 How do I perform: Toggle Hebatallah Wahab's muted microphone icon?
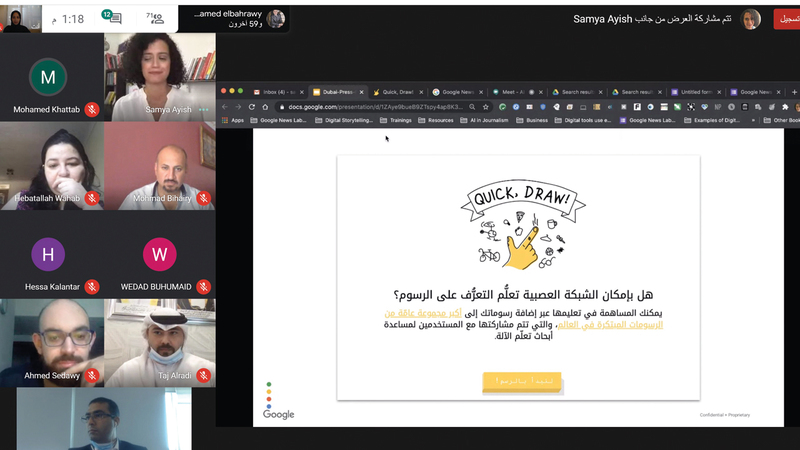coord(91,199)
